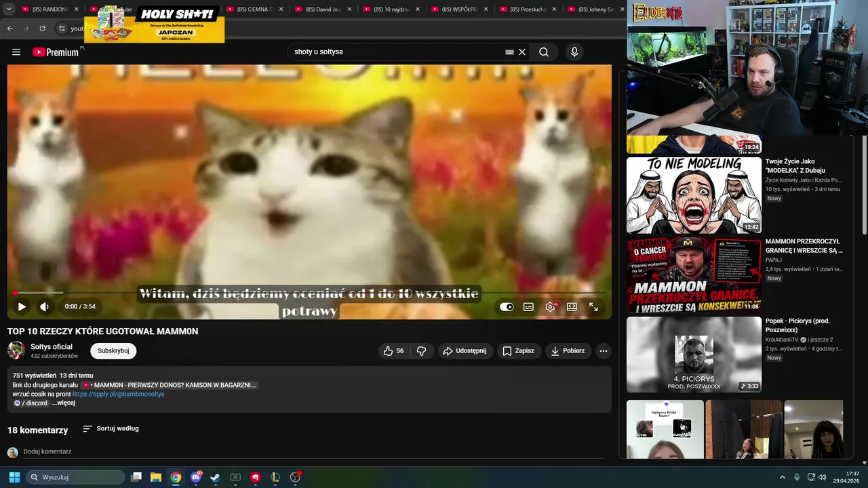This screenshot has width=868, height=488.
Task: Open the 'MAMMON PRZEKROCZYŁ GRANICĘ' video thumbnail
Action: (x=694, y=274)
